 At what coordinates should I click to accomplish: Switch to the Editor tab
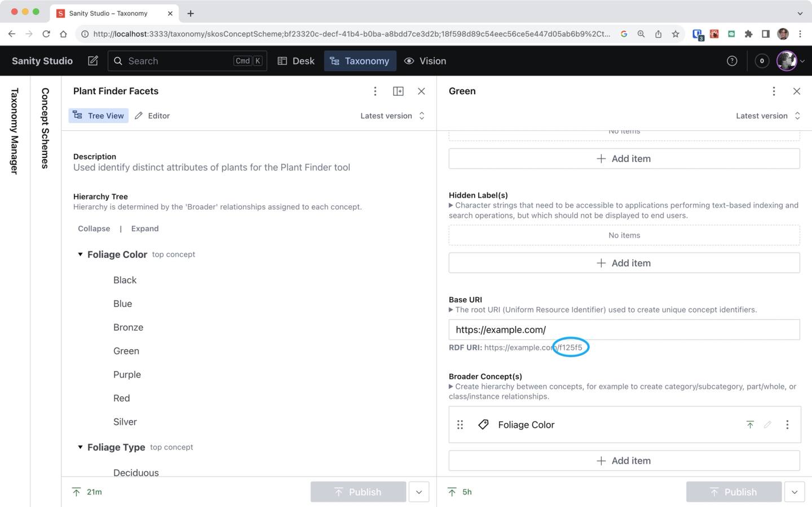tap(152, 116)
